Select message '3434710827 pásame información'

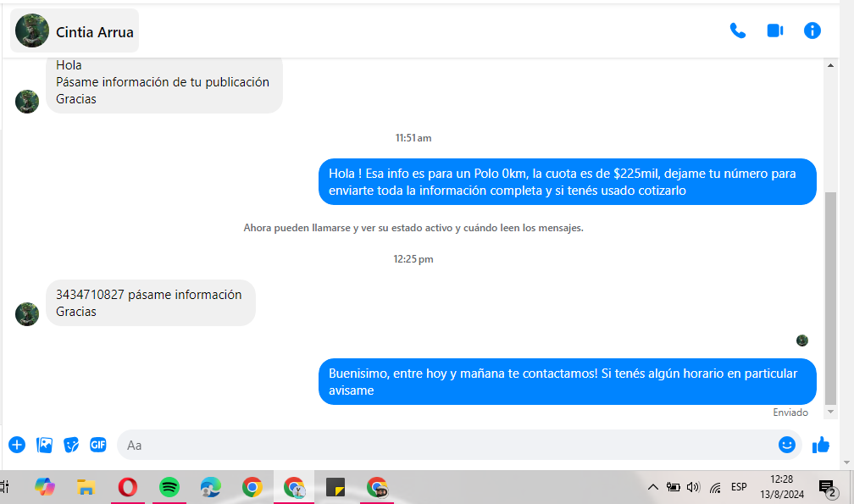(150, 302)
